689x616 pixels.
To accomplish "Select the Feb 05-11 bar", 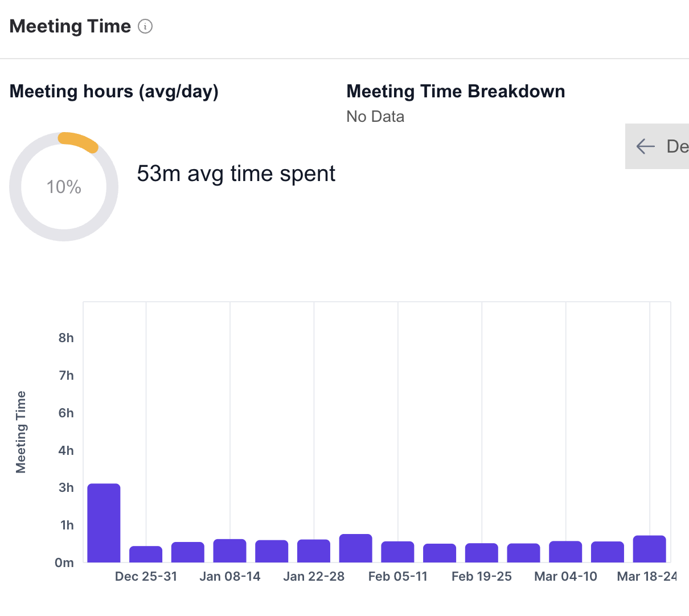I will (x=397, y=552).
